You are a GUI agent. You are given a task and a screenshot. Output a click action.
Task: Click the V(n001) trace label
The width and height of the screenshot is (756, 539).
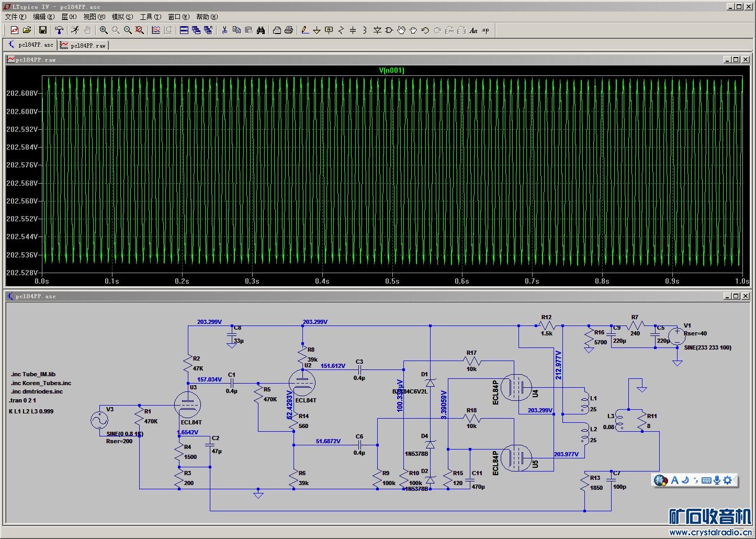[392, 70]
